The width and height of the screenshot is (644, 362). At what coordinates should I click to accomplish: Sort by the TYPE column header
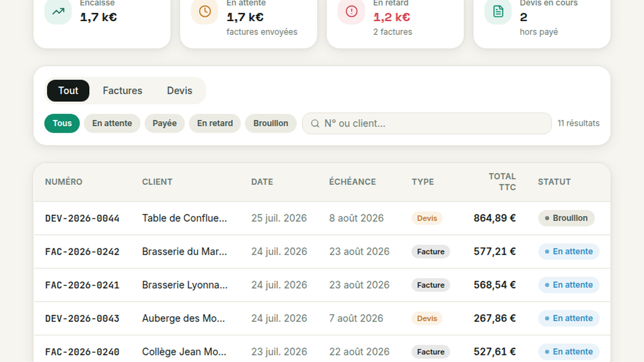(x=423, y=182)
